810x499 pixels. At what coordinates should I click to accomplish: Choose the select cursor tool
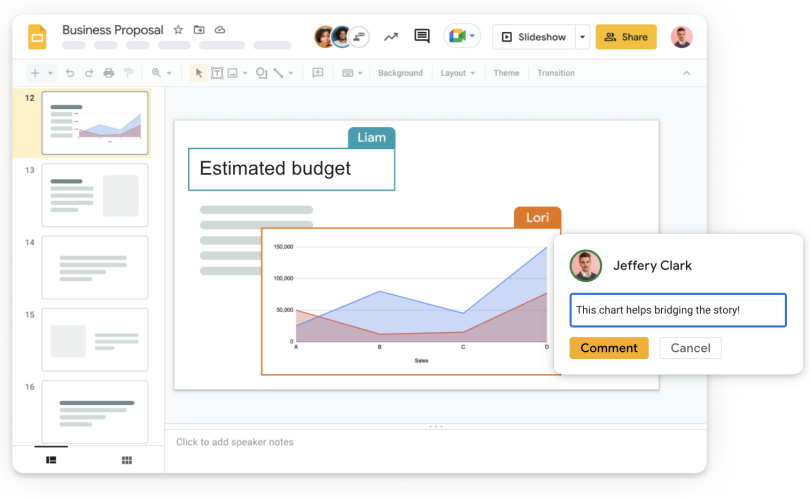coord(199,73)
